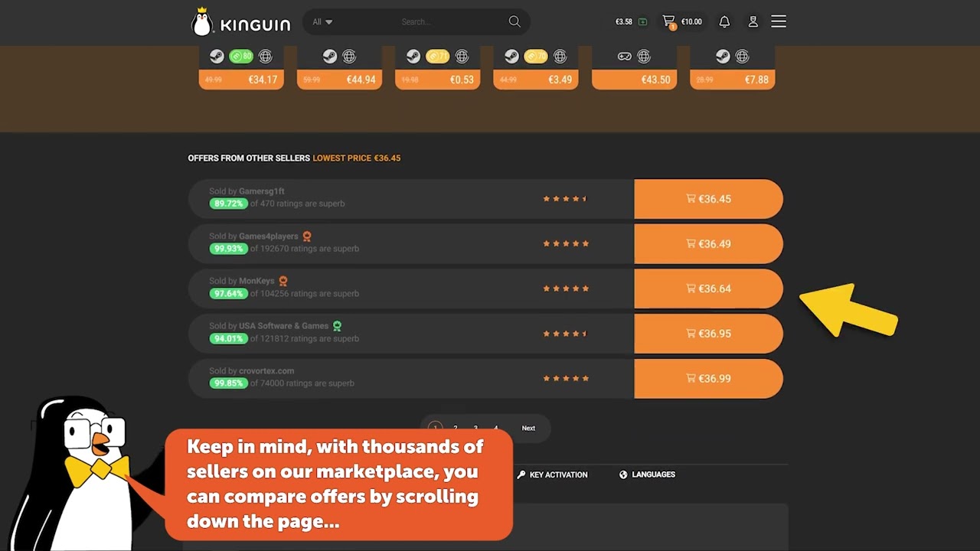Click globe icon on the €44.94 card
The image size is (980, 551).
coord(349,56)
